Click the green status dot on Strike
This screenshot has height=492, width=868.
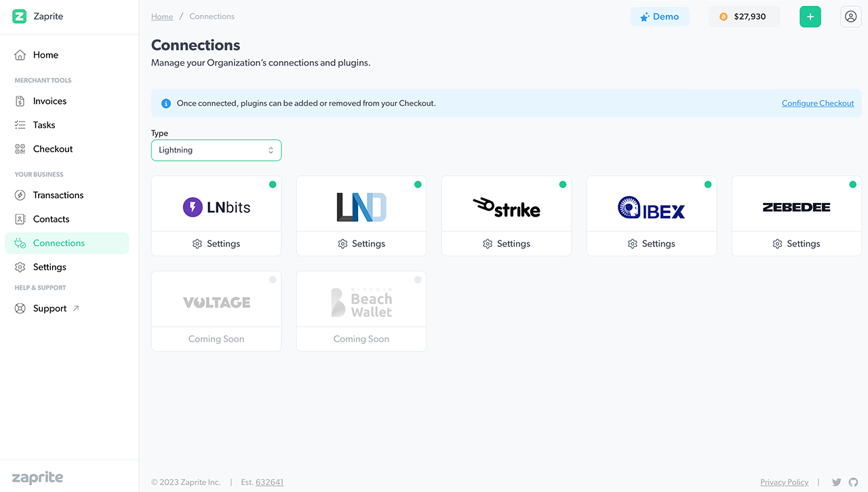click(x=563, y=185)
